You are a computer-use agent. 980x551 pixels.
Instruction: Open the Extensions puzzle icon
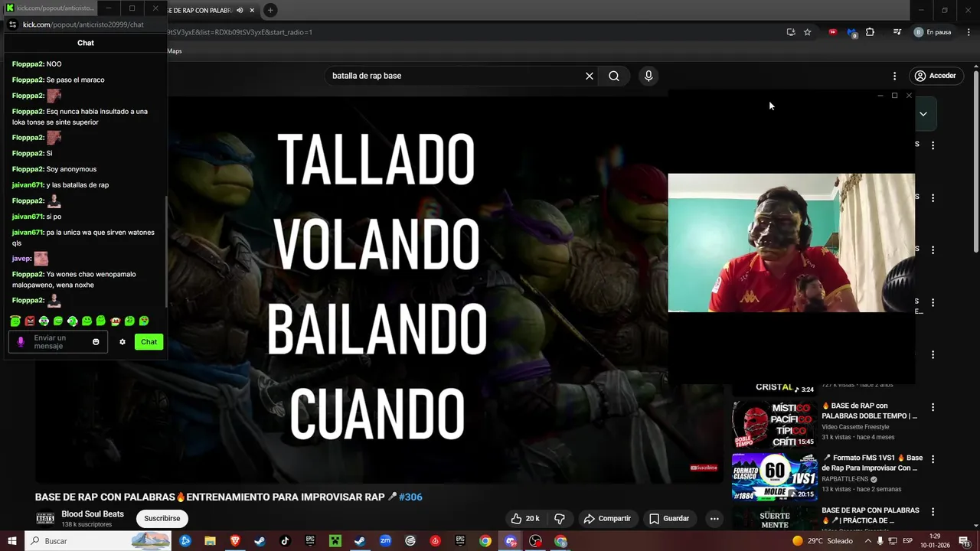pyautogui.click(x=870, y=32)
